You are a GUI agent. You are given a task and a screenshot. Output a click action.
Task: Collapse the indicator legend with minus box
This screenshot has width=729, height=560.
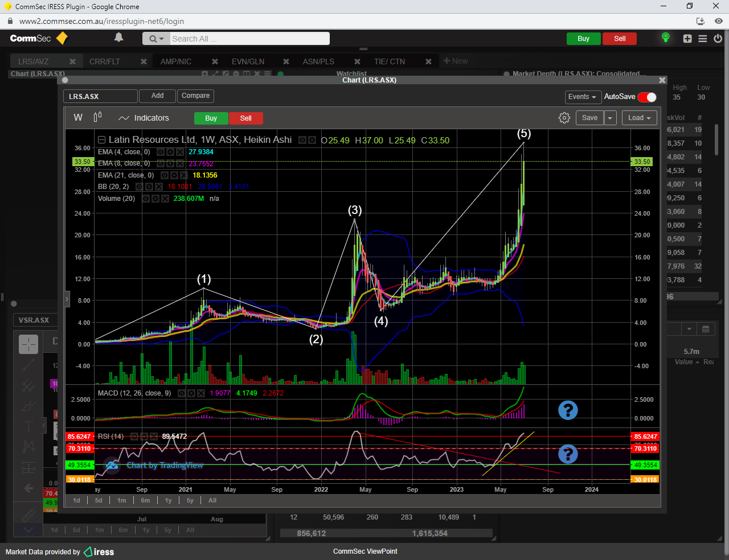pos(101,140)
